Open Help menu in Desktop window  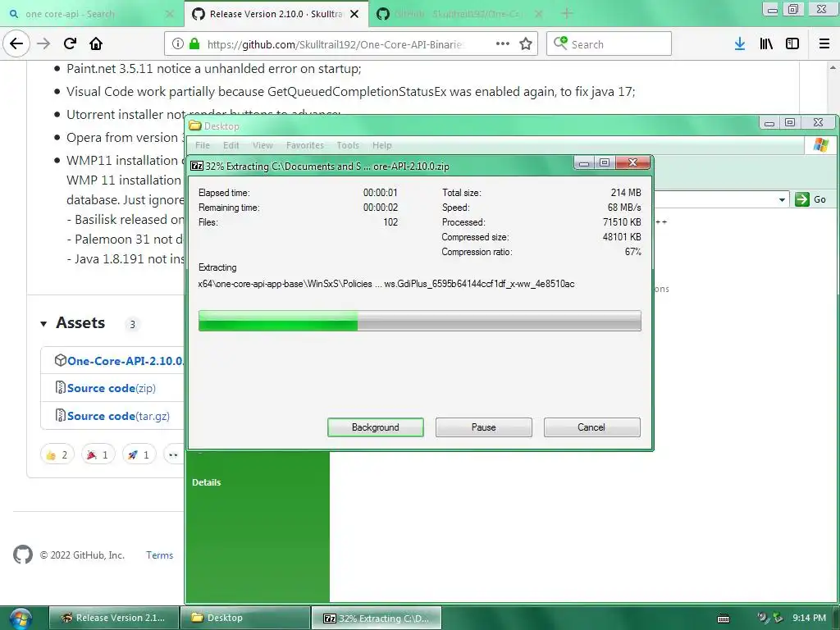382,145
